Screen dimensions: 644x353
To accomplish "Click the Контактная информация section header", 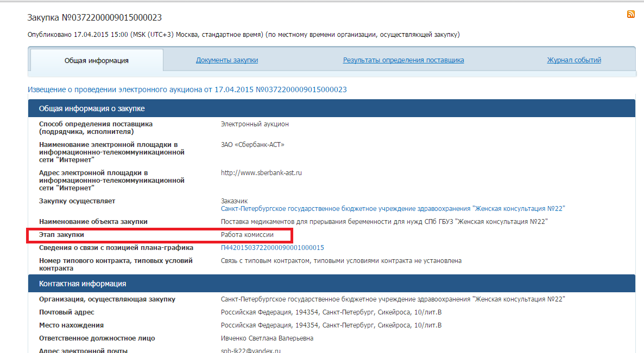I will point(331,283).
